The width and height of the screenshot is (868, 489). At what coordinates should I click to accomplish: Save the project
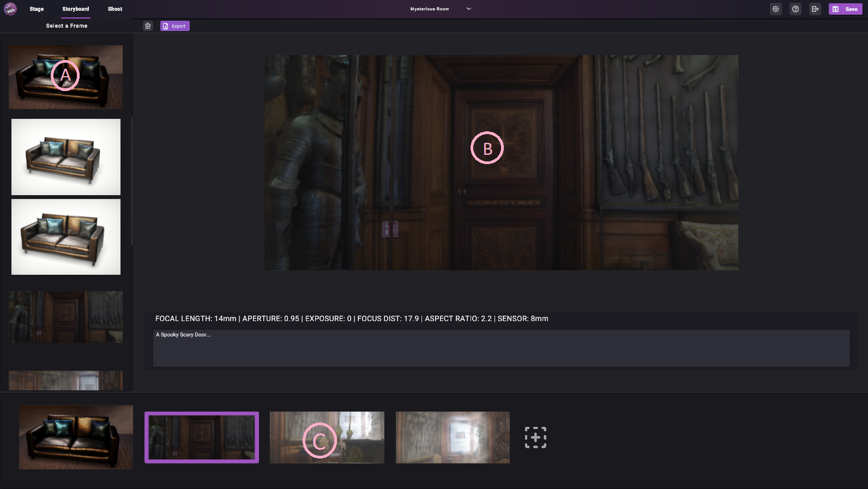coord(846,9)
